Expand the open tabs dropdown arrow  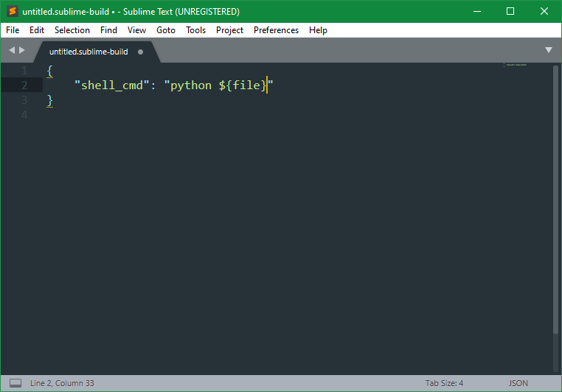point(549,50)
